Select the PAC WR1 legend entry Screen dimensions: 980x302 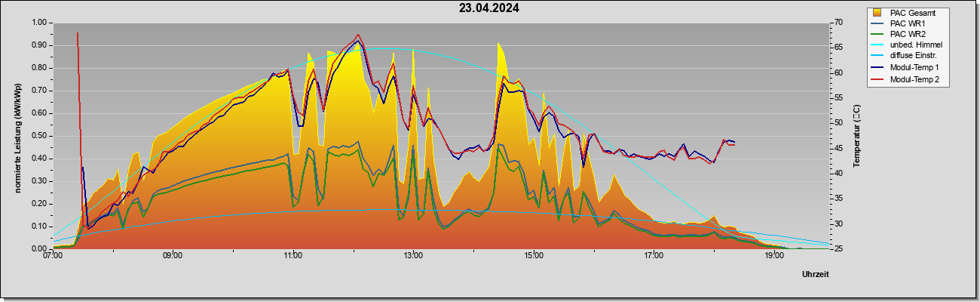[908, 23]
